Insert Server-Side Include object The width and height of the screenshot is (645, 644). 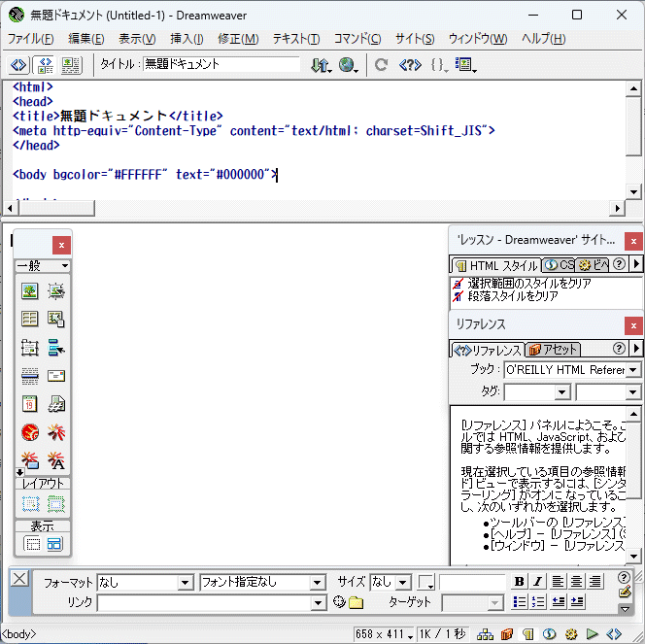point(56,404)
